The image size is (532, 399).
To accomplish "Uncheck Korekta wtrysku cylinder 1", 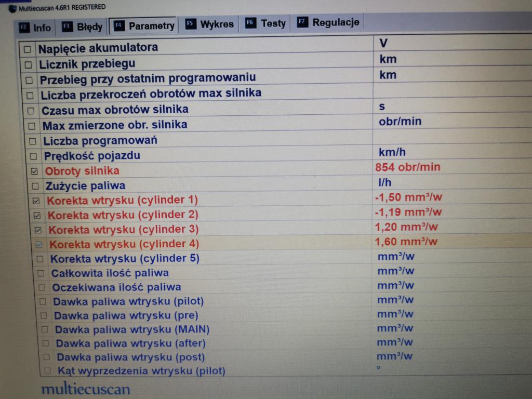I will pos(36,201).
